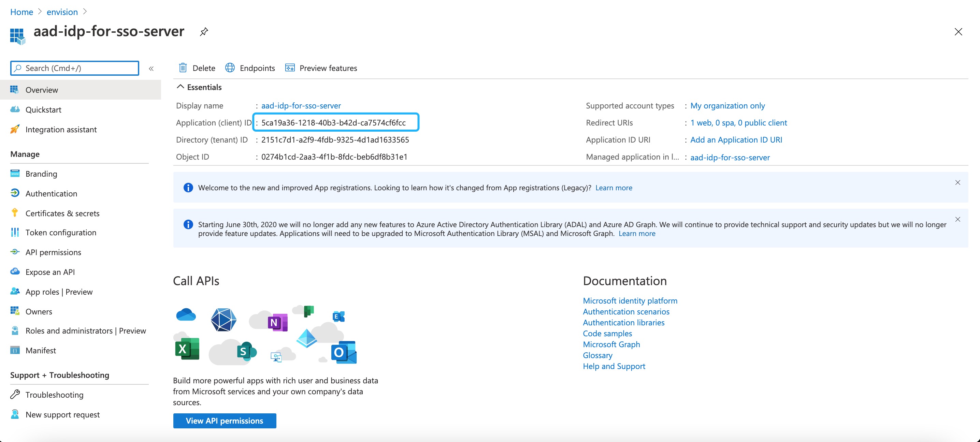This screenshot has height=442, width=980.
Task: Dismiss the ADAL deprecation notice
Action: coord(957,219)
